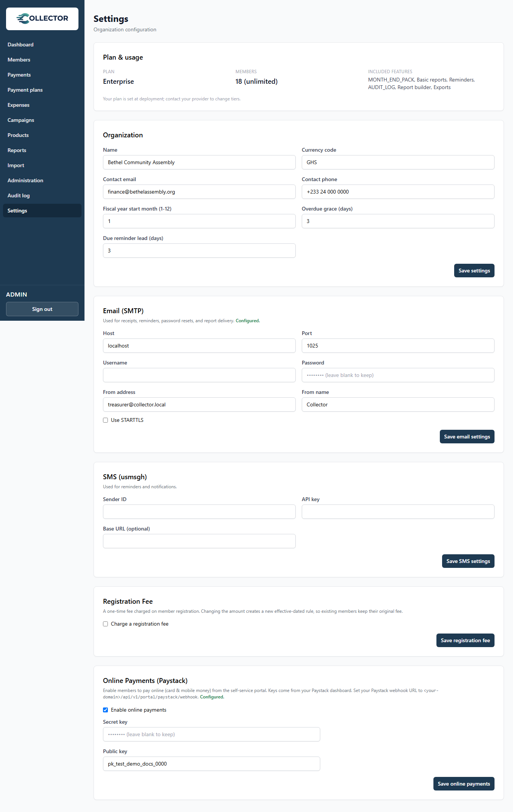Click the 'Configured.' text under Email (SMTP)
This screenshot has width=513, height=812.
pos(248,321)
